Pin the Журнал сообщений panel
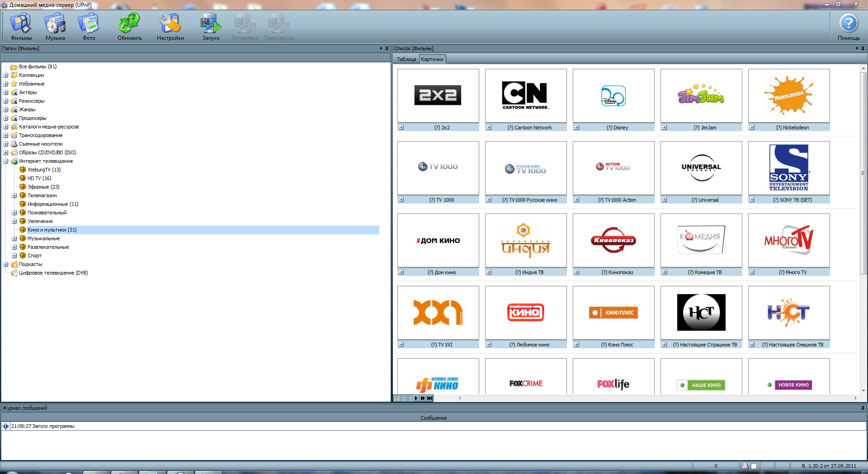Screen dimensions: 868x474 (863, 408)
